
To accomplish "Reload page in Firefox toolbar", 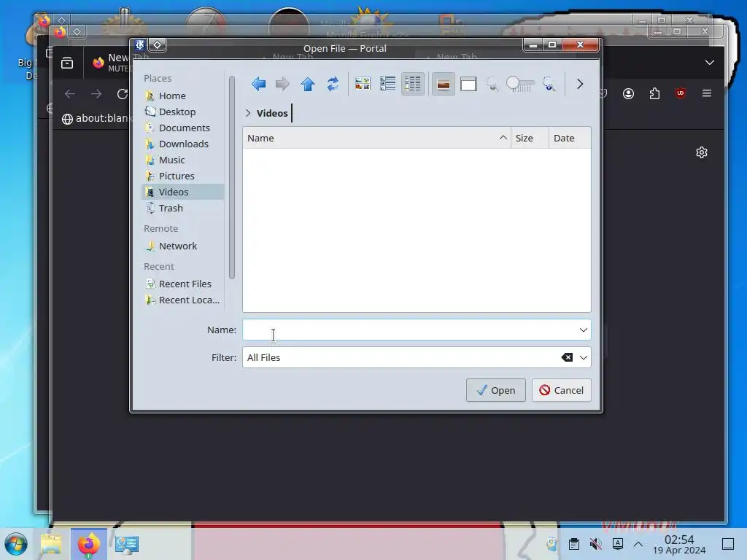I will [x=123, y=94].
